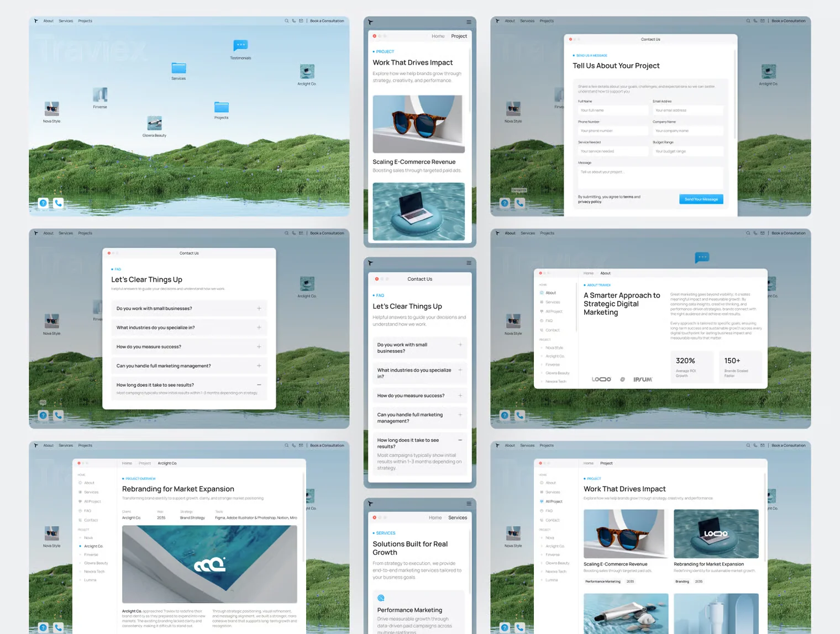Image resolution: width=840 pixels, height=634 pixels.
Task: Click into the Email Address input field
Action: coord(688,110)
